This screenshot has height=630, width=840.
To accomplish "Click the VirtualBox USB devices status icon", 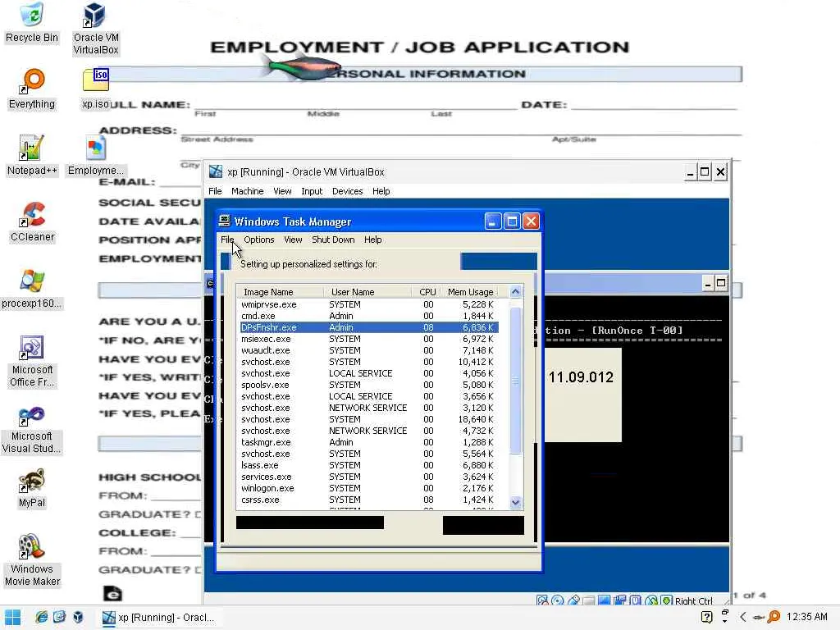I will 573,600.
